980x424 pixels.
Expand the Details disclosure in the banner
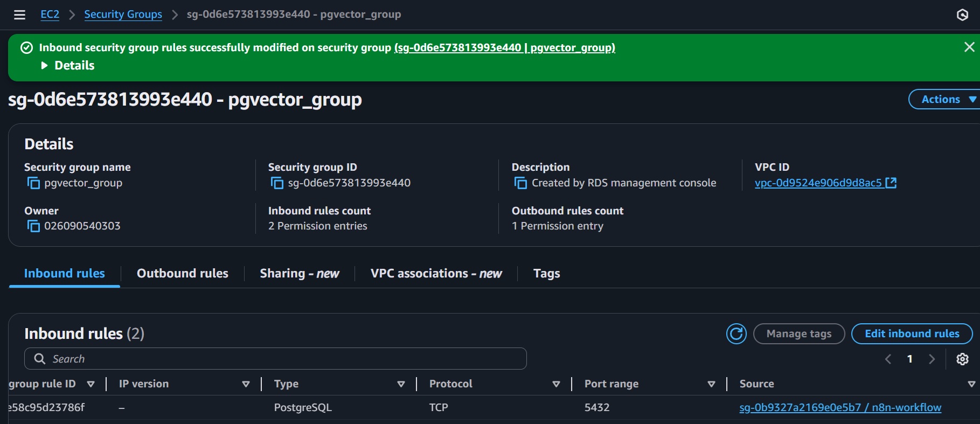pos(67,65)
